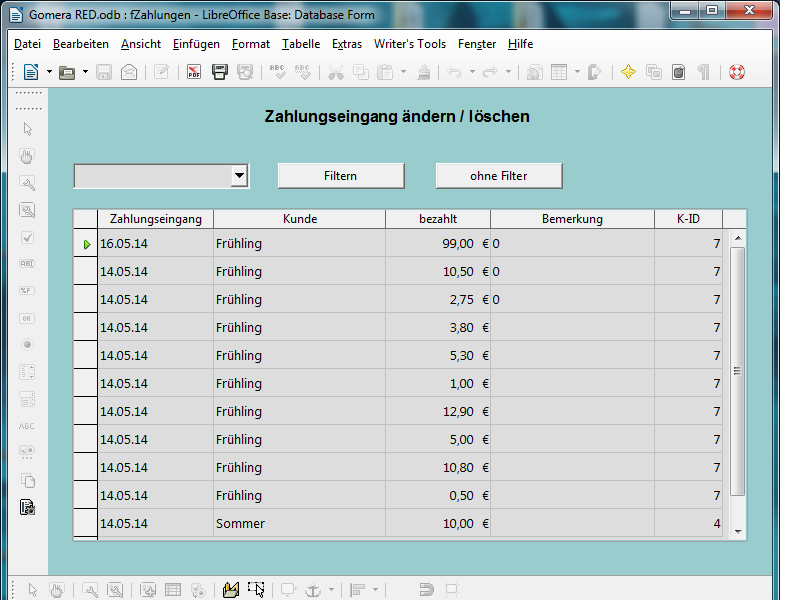Viewport: 800px width, 600px height.
Task: Click the Wizards On/Off icon in sidebar
Action: pos(28,507)
